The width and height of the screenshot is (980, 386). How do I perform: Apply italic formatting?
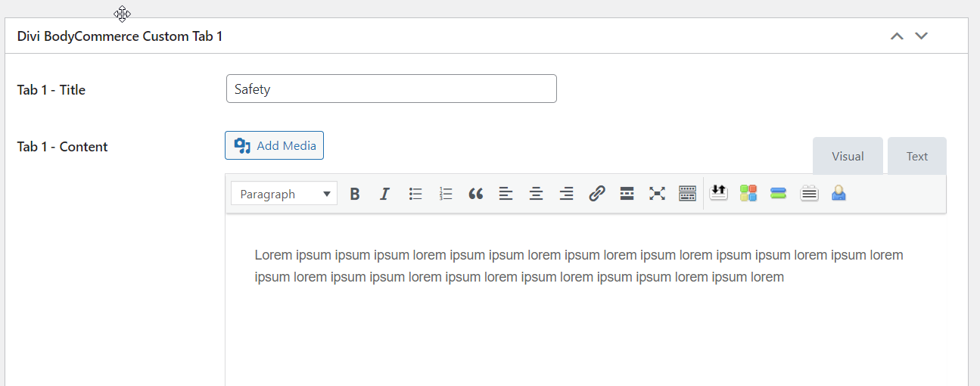click(384, 194)
